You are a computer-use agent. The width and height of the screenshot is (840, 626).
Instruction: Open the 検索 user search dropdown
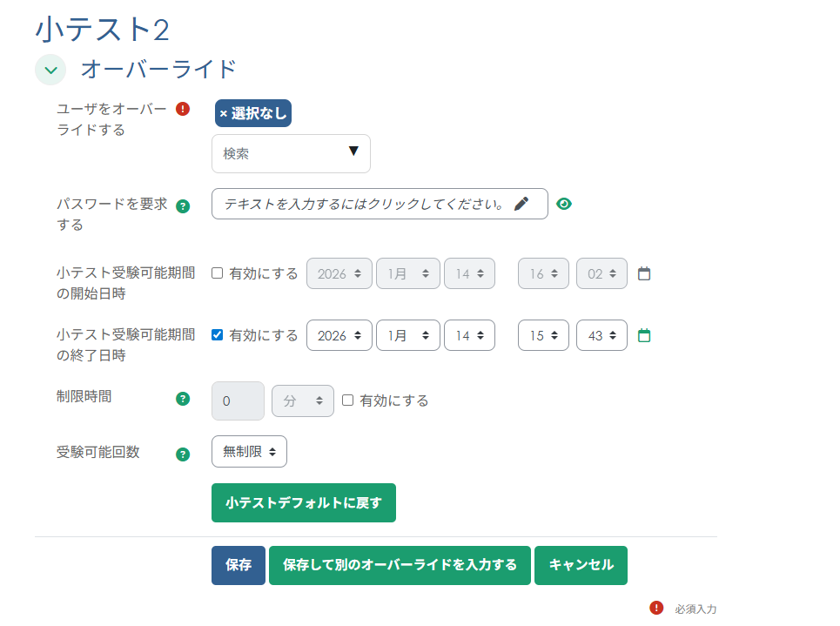point(291,153)
